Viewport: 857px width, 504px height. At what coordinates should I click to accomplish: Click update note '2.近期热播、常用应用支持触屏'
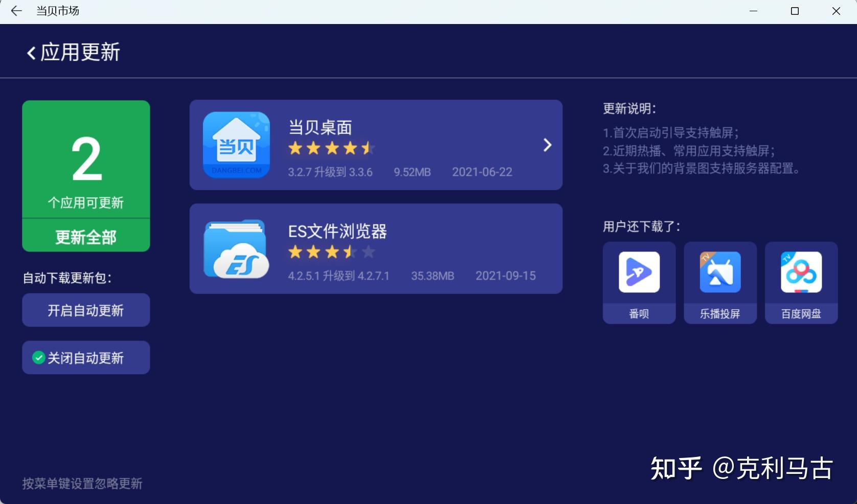click(689, 151)
